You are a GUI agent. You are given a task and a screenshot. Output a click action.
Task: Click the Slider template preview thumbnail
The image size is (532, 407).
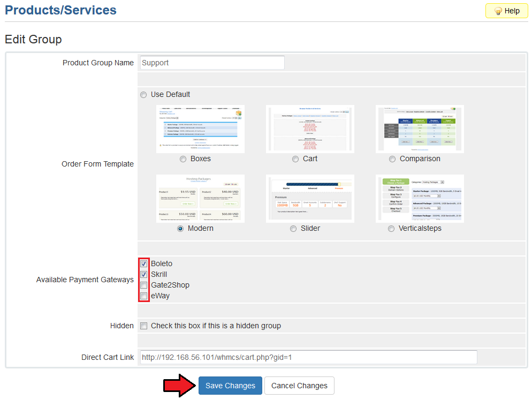point(310,199)
